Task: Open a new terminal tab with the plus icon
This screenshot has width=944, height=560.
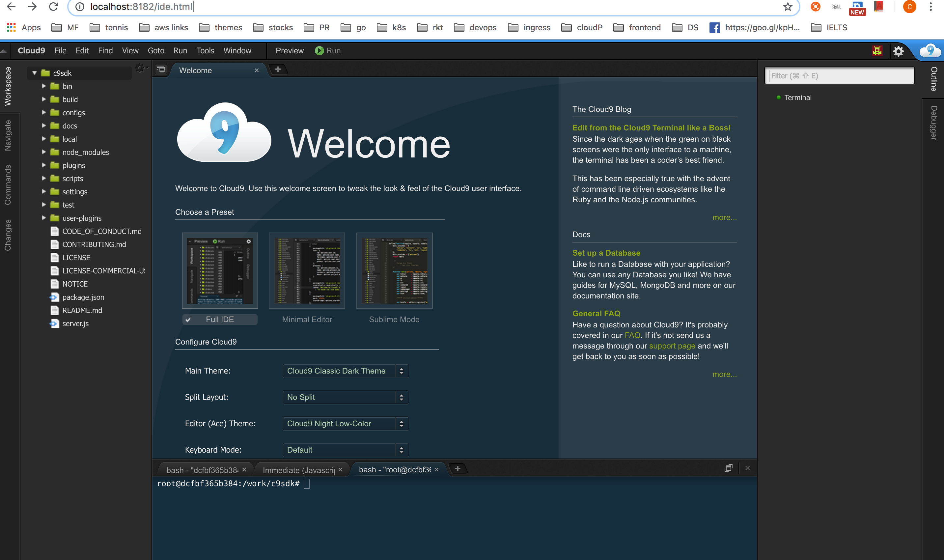Action: (458, 469)
